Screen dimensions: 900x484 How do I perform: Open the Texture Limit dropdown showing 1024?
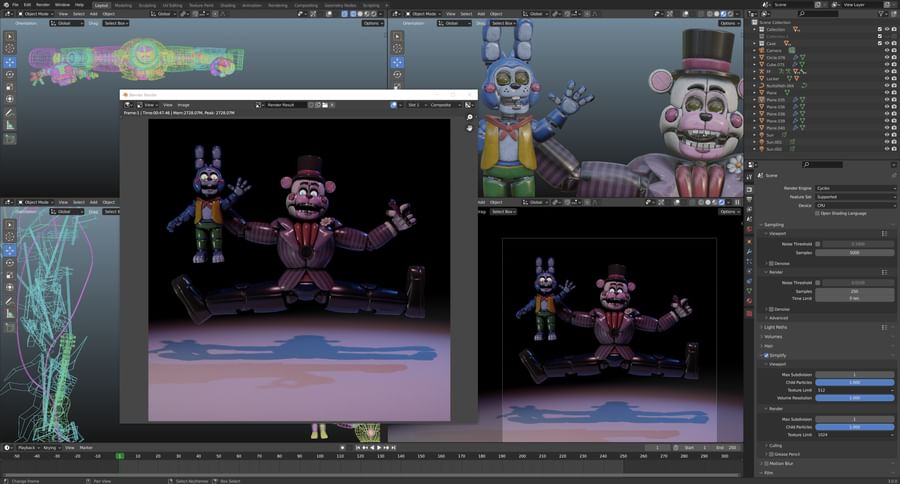(x=855, y=435)
